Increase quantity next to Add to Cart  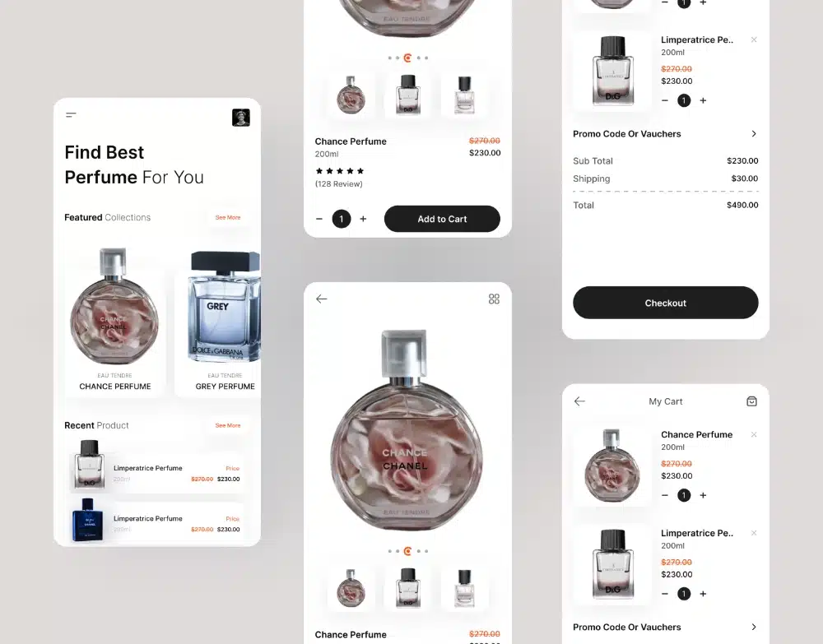pyautogui.click(x=363, y=219)
